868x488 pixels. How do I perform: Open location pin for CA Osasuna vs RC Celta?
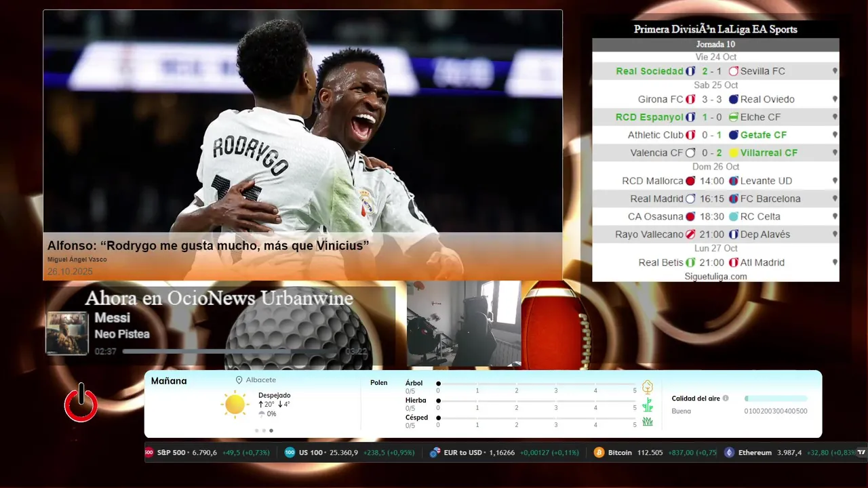835,217
